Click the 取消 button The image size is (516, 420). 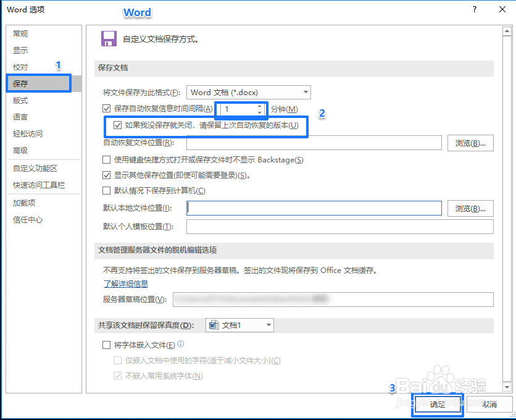click(489, 404)
